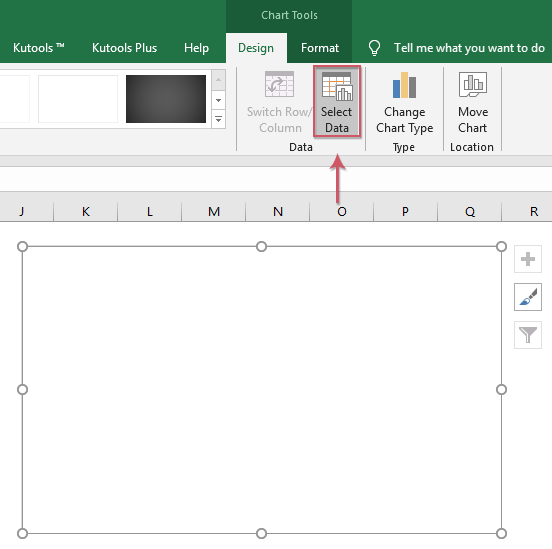This screenshot has width=552, height=549.
Task: Select column K header
Action: pos(86,212)
